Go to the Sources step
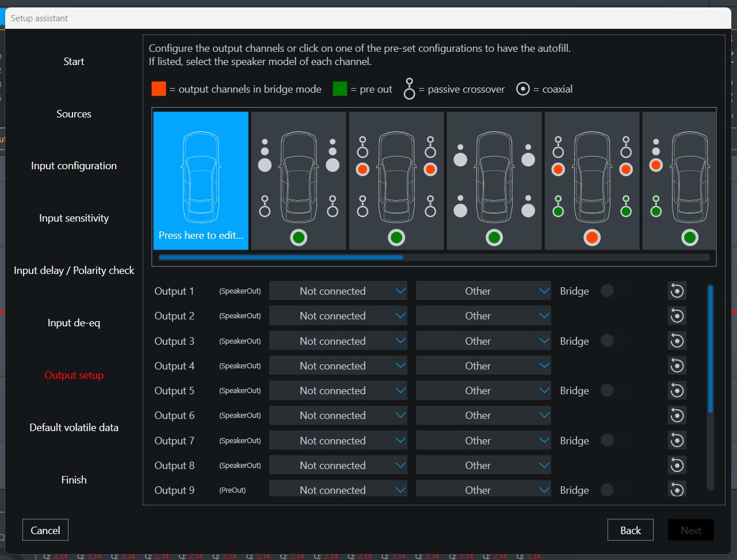The width and height of the screenshot is (737, 560). coord(74,114)
